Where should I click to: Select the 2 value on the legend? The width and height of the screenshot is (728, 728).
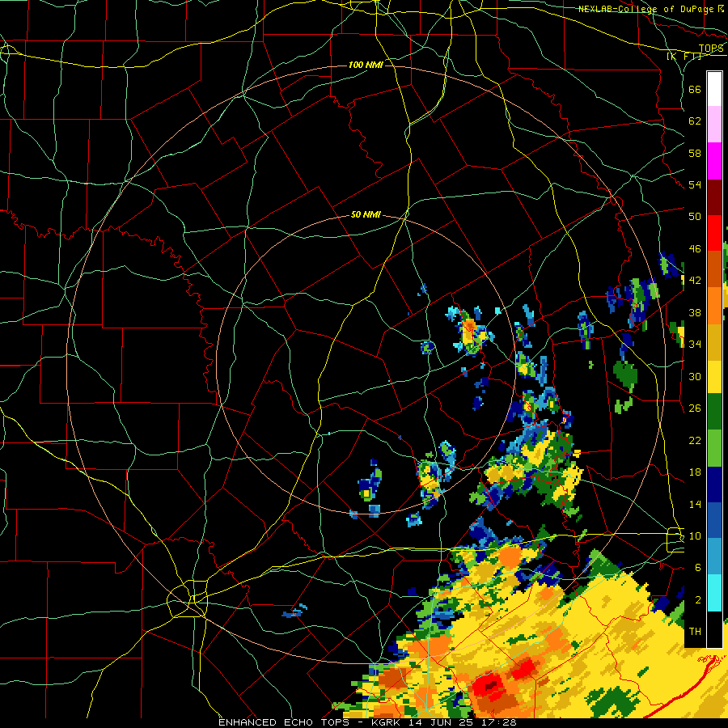(698, 600)
